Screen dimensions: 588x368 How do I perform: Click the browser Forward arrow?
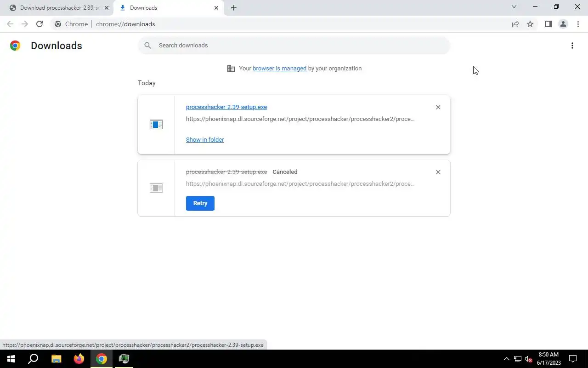[x=25, y=24]
